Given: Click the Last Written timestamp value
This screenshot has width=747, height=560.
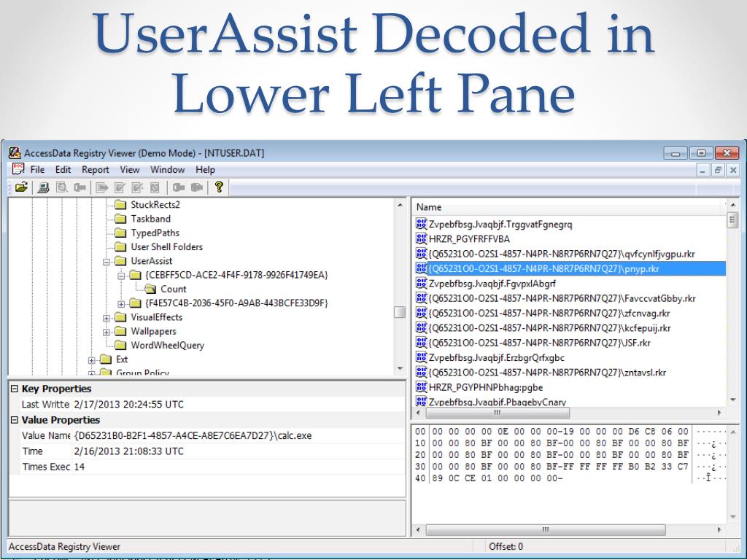Looking at the screenshot, I should [x=239, y=404].
